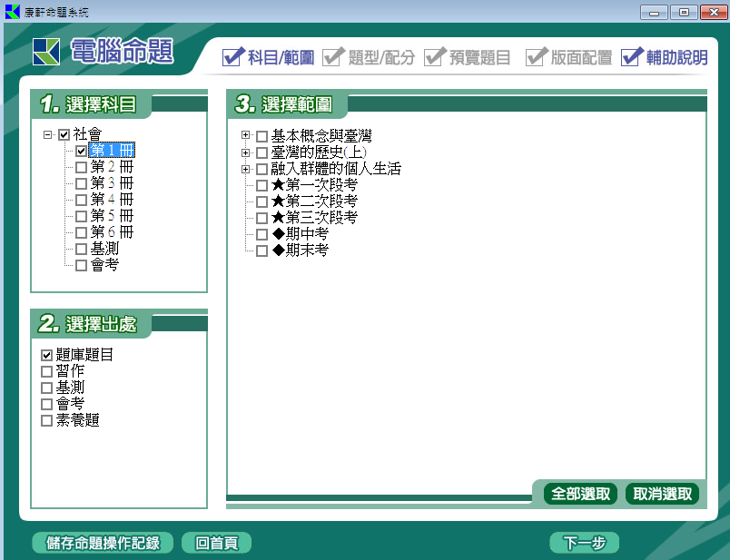Collapse the 社會 subject tree node
Viewport: 730px width, 560px height.
click(x=47, y=134)
